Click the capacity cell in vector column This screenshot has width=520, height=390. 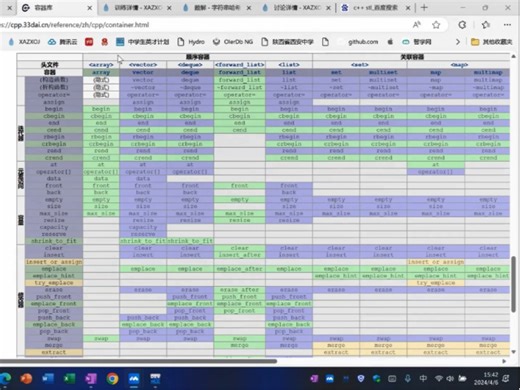[x=143, y=227]
